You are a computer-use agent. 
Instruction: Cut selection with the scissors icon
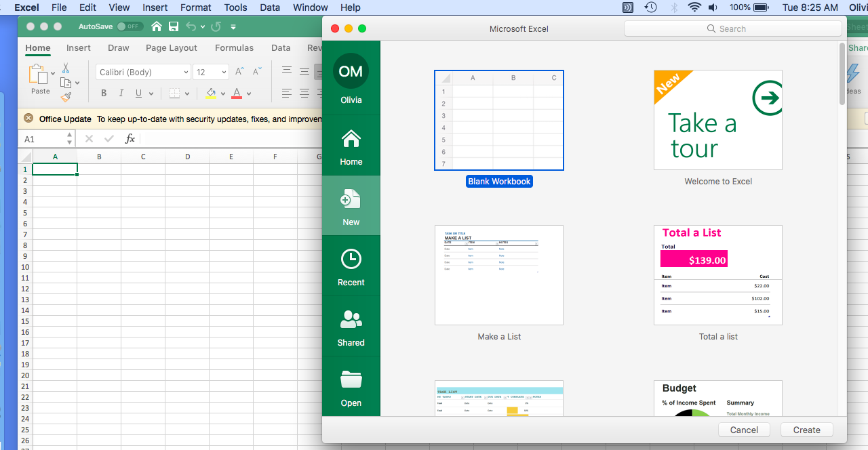point(66,68)
